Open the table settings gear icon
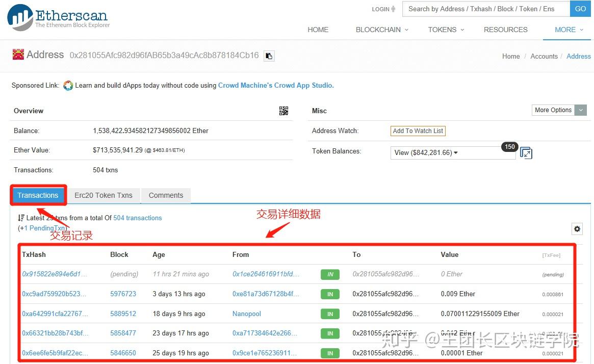The image size is (594, 364). (577, 229)
